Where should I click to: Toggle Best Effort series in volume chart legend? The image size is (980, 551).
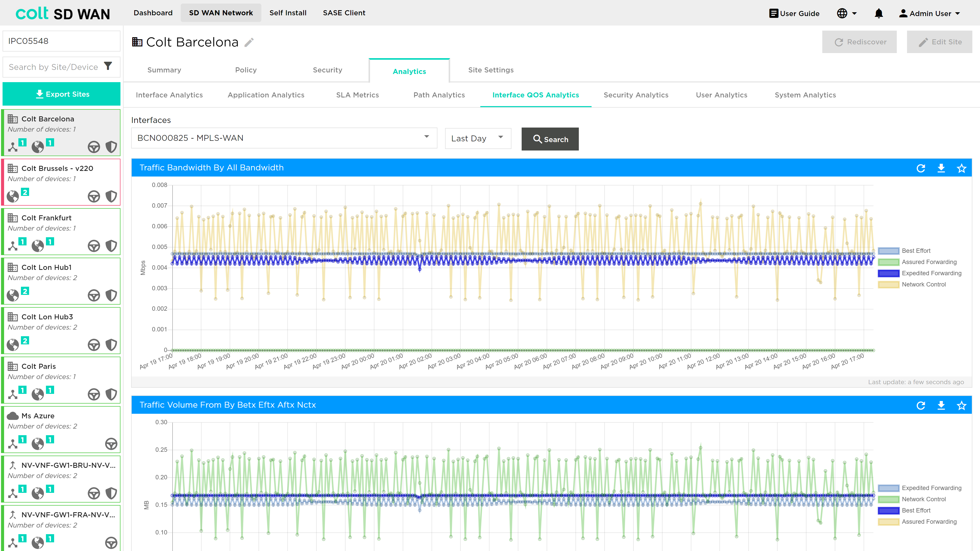click(x=904, y=510)
